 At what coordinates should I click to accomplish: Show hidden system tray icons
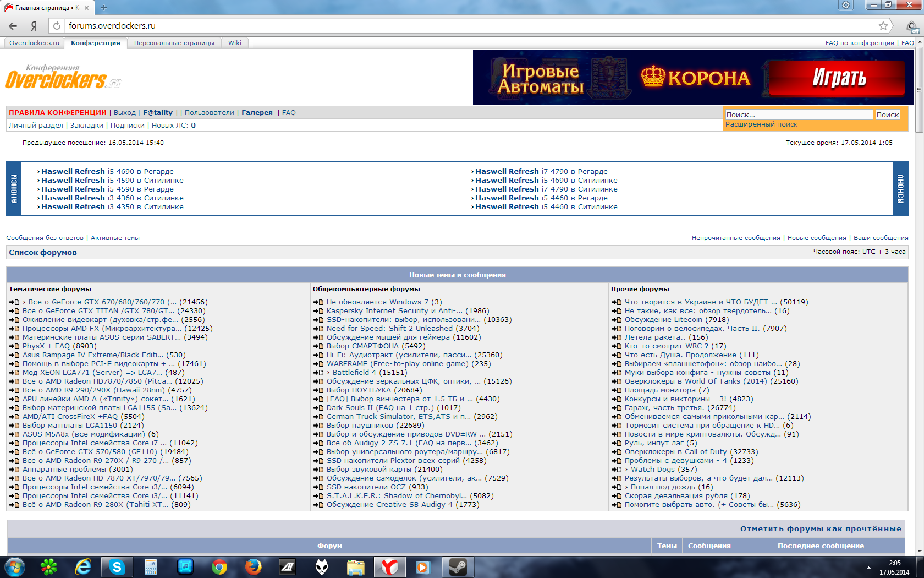pos(869,567)
